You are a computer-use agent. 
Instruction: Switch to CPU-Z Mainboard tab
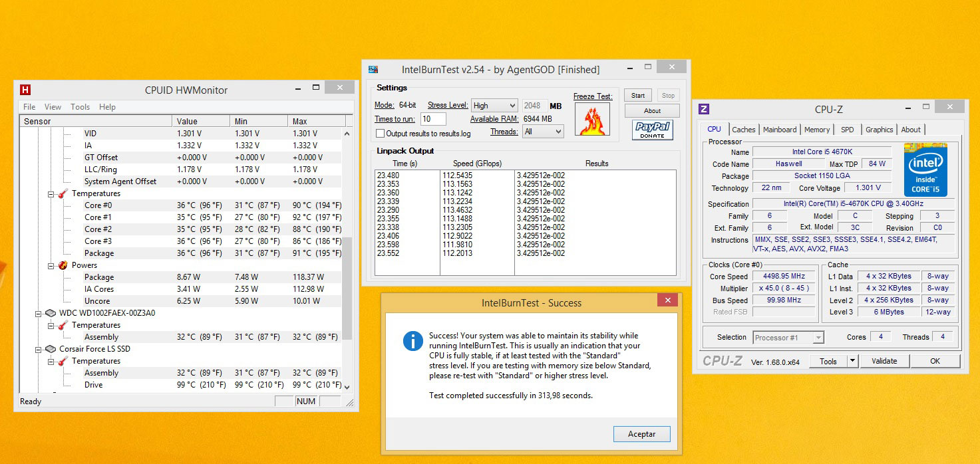pos(780,130)
